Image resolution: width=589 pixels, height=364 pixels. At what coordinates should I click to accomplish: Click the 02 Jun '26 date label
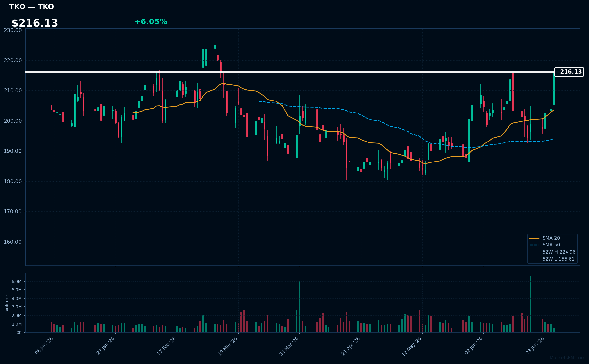click(474, 345)
